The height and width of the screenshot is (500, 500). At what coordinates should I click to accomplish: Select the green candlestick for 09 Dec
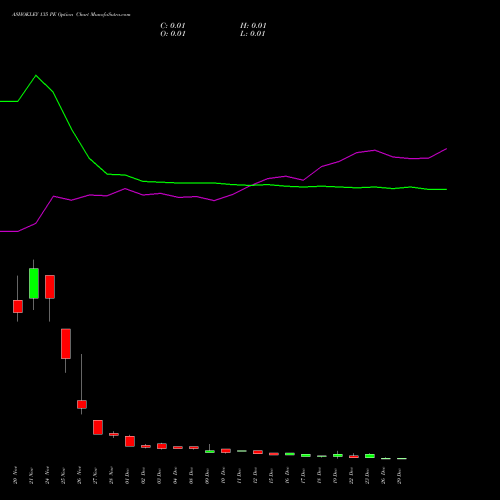pyautogui.click(x=210, y=451)
